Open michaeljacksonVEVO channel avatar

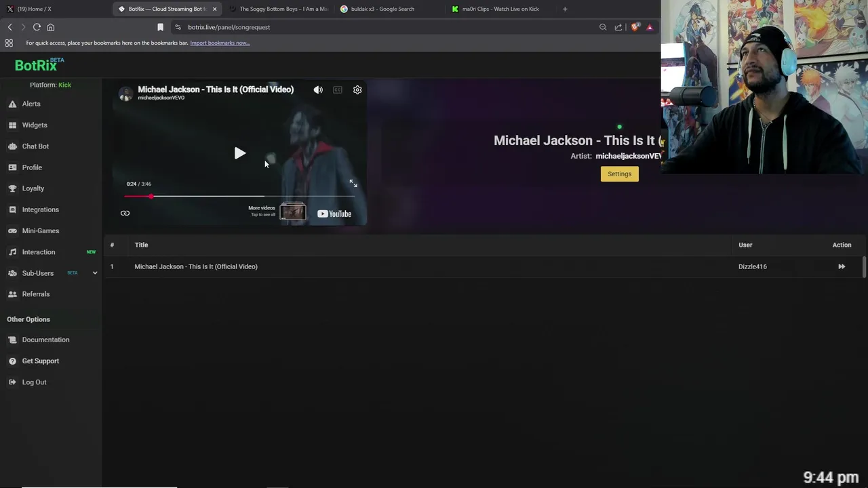coord(125,94)
